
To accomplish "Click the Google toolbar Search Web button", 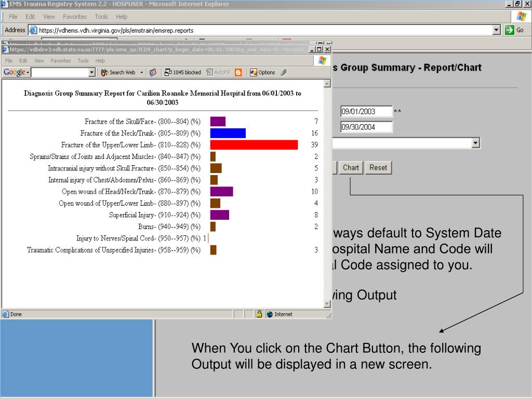I will click(118, 73).
